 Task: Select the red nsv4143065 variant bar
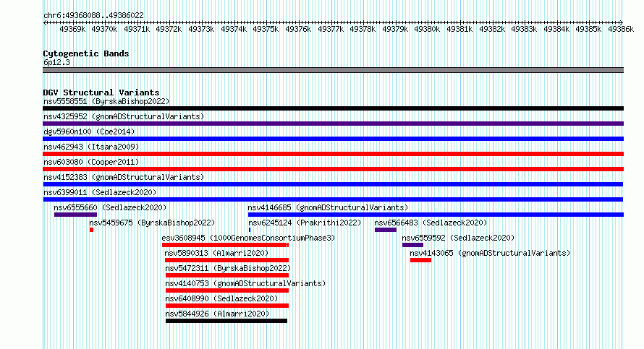pos(420,260)
